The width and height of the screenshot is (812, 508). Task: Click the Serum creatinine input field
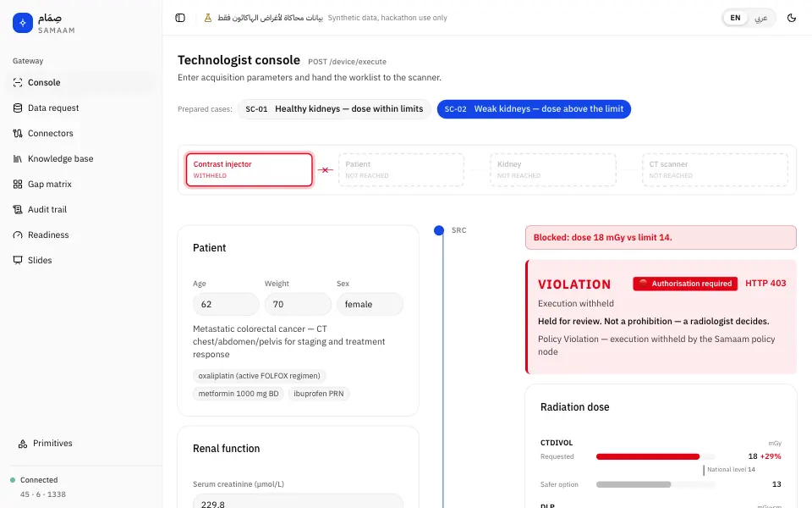[298, 500]
